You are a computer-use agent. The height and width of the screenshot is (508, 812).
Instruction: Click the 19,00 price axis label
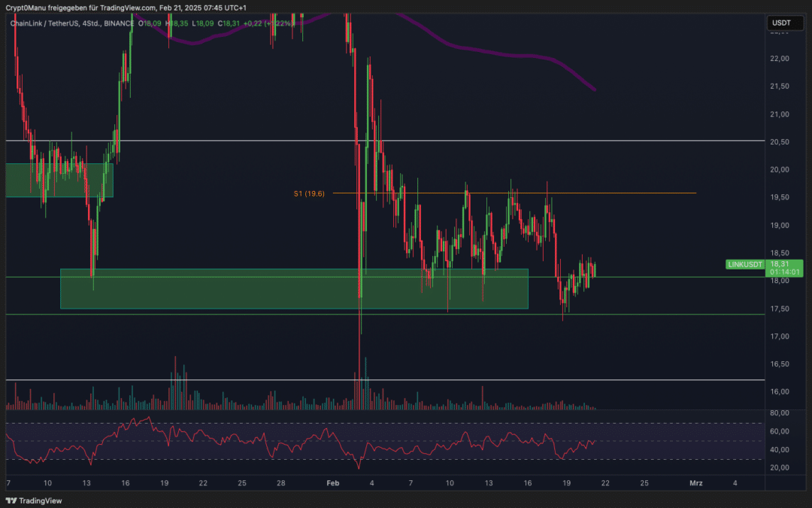780,226
